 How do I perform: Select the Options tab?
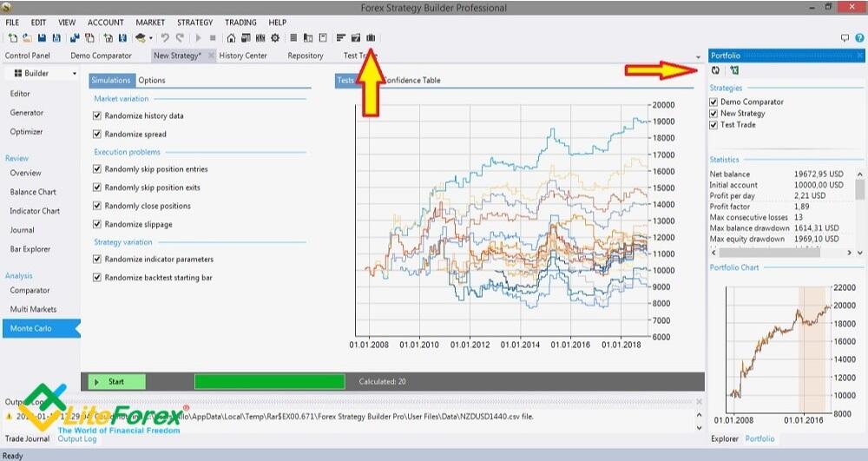coord(152,80)
